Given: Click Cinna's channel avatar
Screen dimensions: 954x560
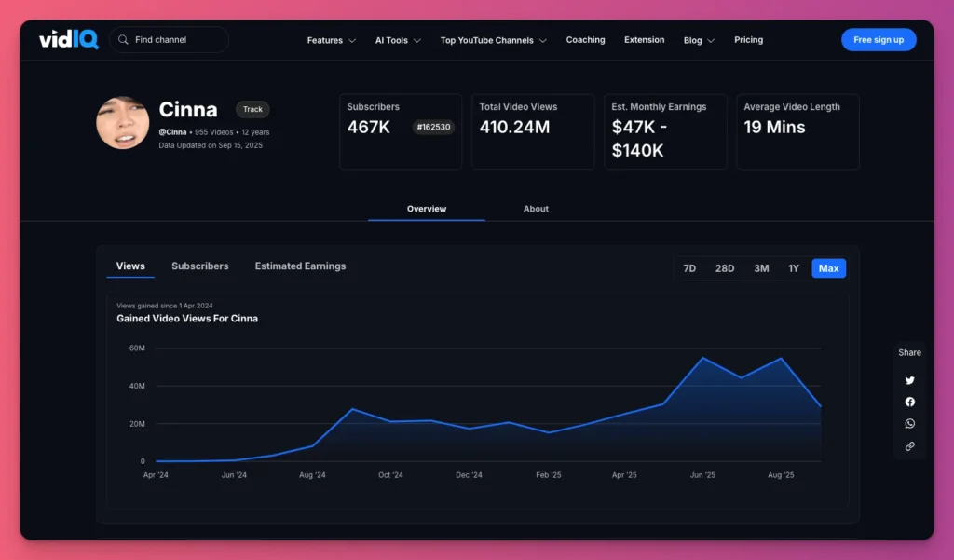Looking at the screenshot, I should click(122, 123).
